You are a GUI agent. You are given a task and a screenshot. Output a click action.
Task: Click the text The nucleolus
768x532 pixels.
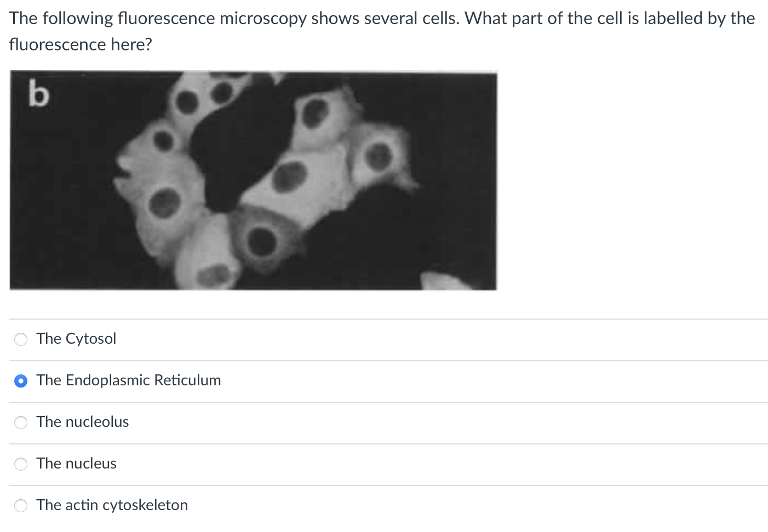(x=83, y=423)
